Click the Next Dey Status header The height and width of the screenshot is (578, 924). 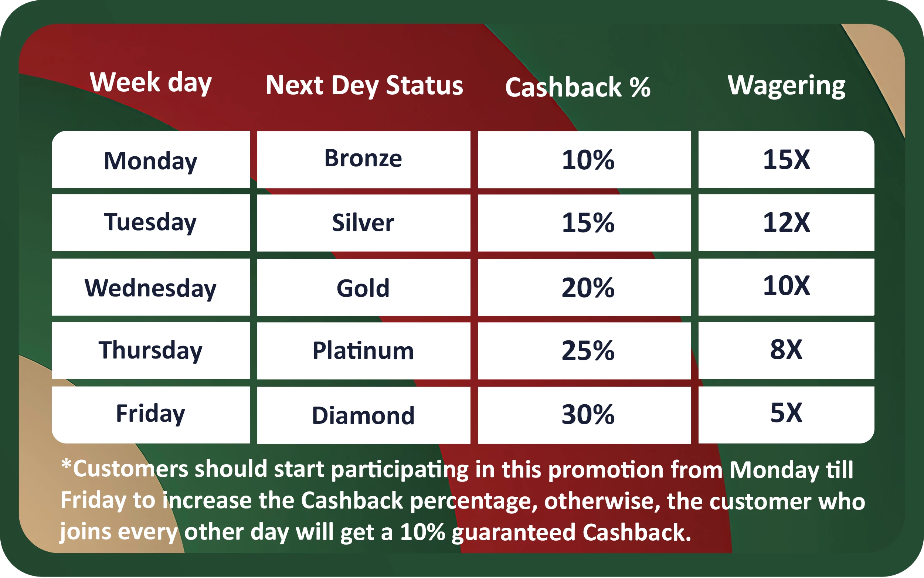[364, 85]
